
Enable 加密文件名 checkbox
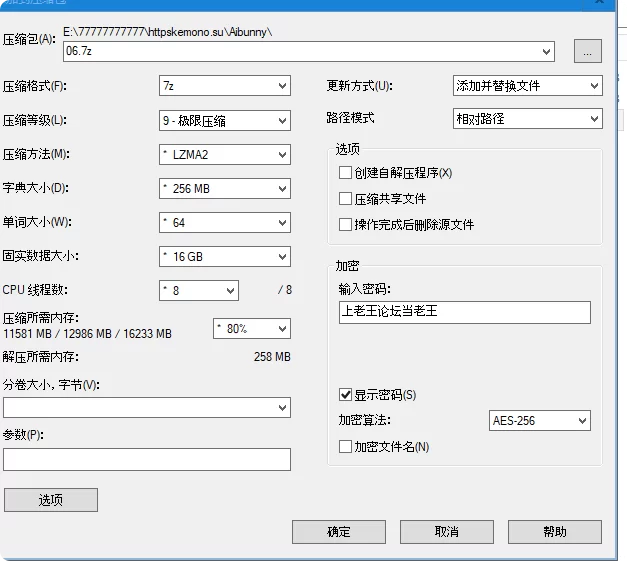[345, 446]
